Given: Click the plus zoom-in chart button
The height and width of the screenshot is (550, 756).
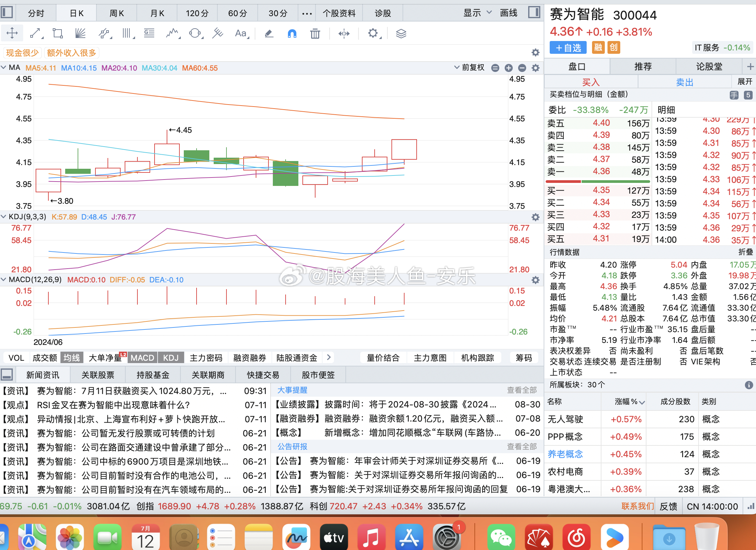Looking at the screenshot, I should pos(509,68).
